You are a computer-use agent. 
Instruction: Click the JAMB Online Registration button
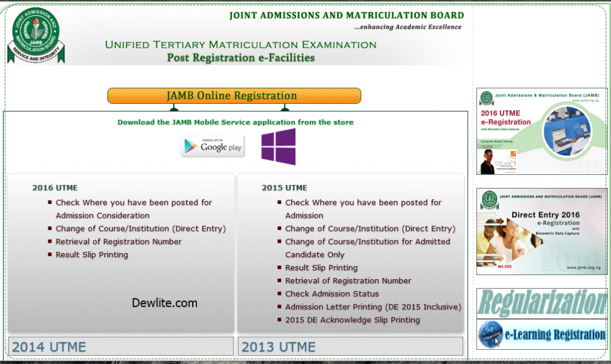(234, 96)
